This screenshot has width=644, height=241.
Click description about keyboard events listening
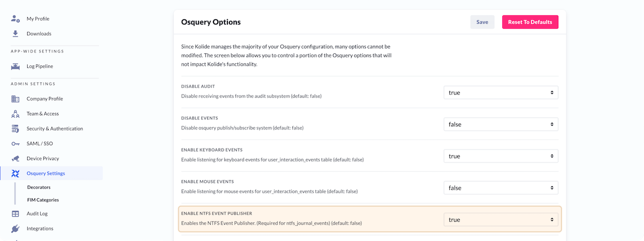(272, 159)
